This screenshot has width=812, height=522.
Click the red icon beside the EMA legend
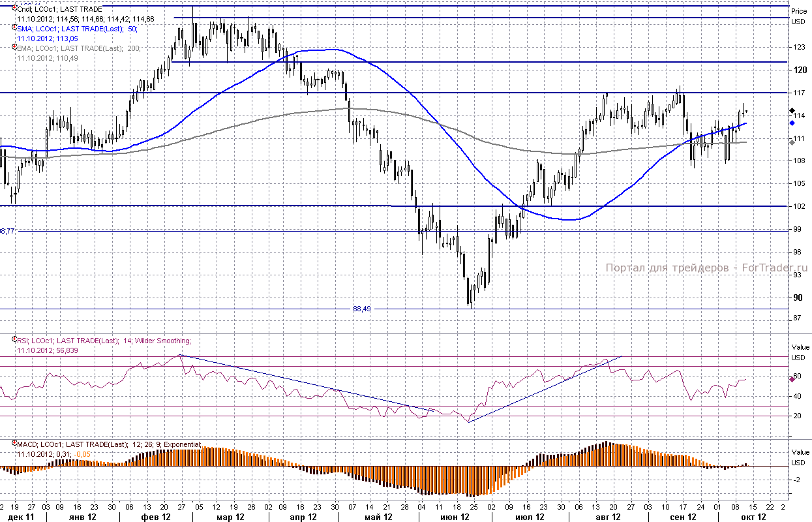pos(15,48)
